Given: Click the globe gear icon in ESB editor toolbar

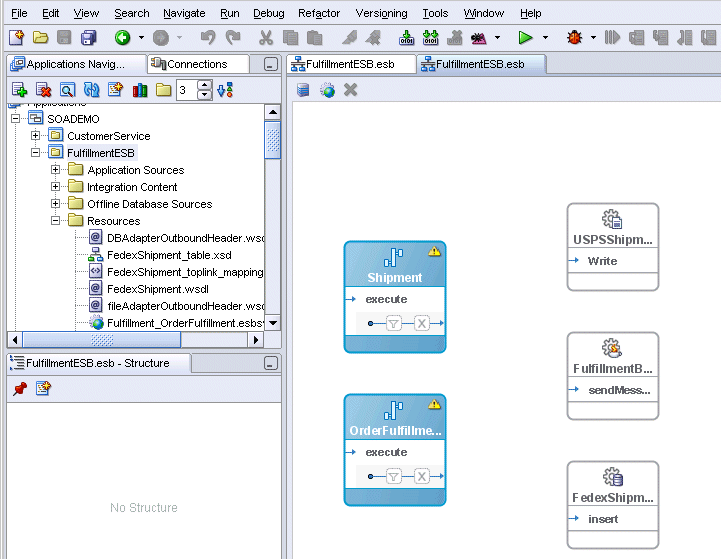Looking at the screenshot, I should point(327,90).
